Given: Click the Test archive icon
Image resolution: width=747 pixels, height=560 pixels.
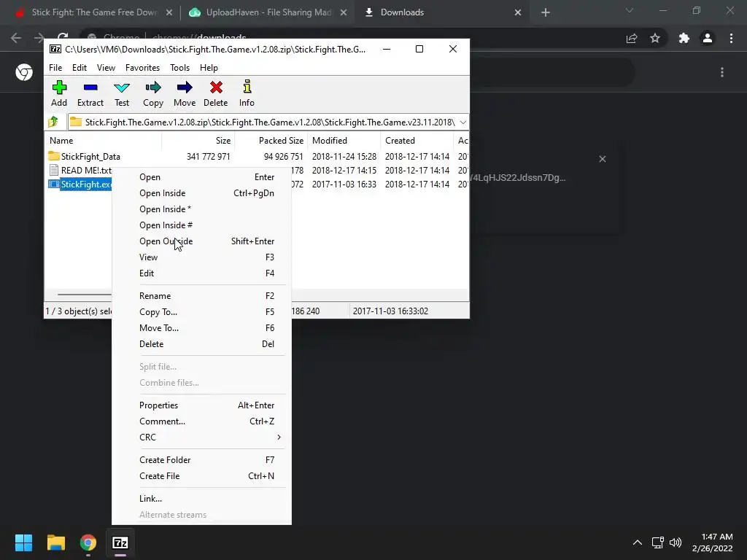Looking at the screenshot, I should pos(122,87).
